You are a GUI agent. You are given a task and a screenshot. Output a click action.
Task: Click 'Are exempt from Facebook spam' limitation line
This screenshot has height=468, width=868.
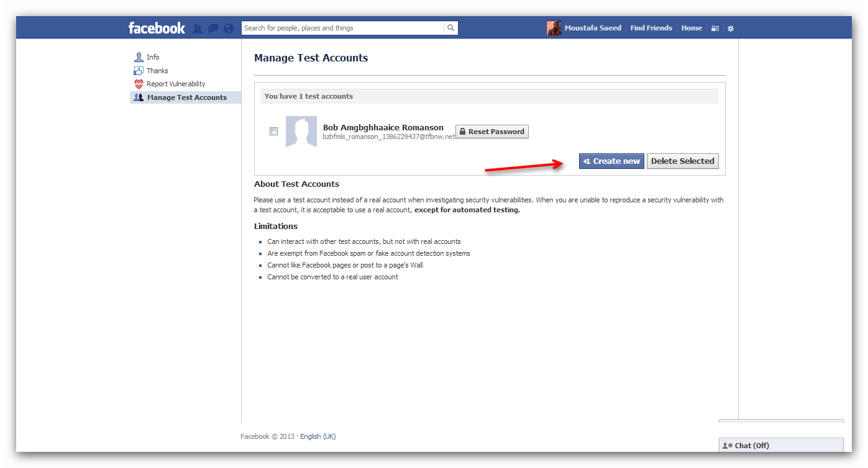pyautogui.click(x=368, y=253)
